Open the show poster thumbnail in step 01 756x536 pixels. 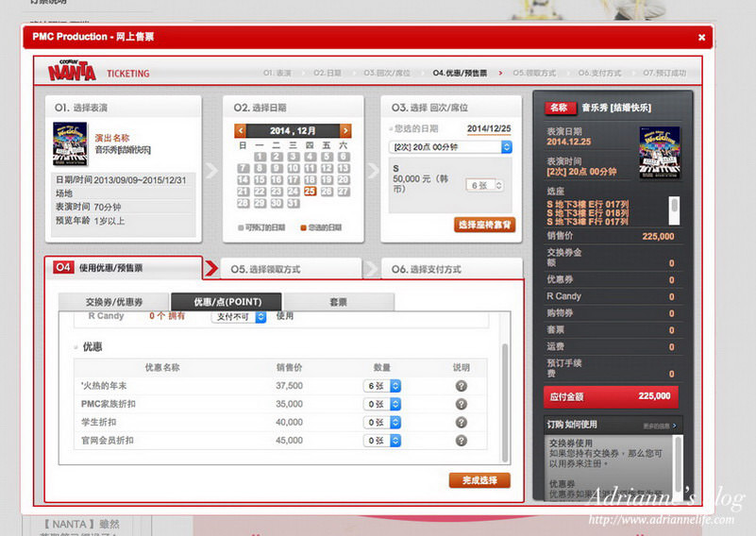(70, 143)
